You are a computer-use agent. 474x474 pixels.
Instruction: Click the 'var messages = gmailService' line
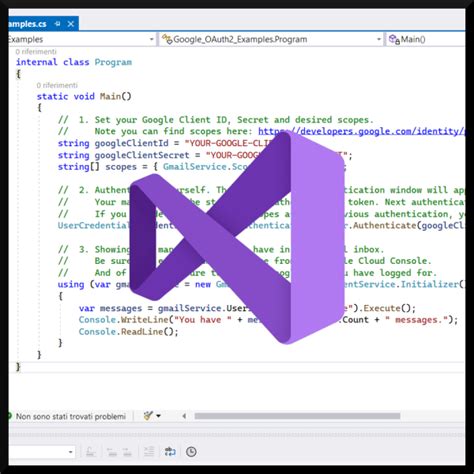(247, 308)
